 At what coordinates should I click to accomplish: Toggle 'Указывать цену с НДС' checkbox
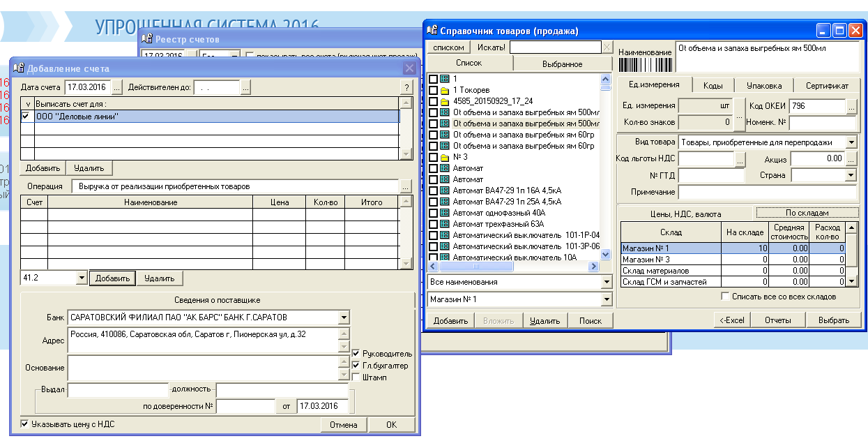pos(25,424)
